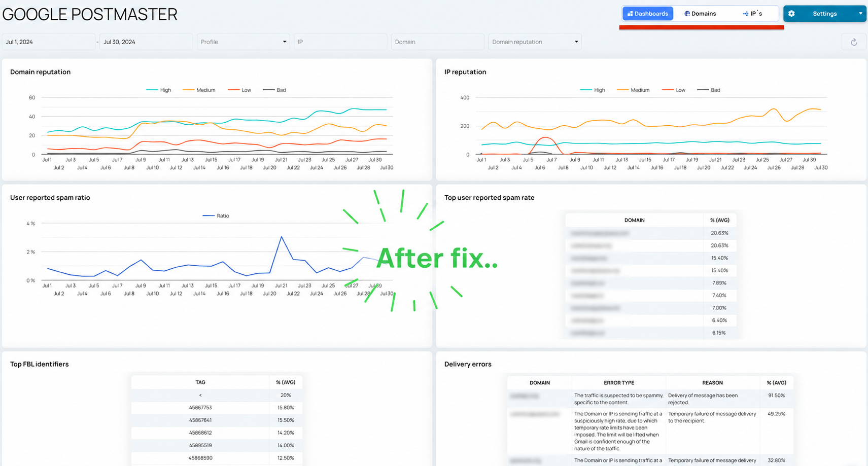This screenshot has width=868, height=466.
Task: Toggle Ratio series in spam ratio legend
Action: click(216, 216)
